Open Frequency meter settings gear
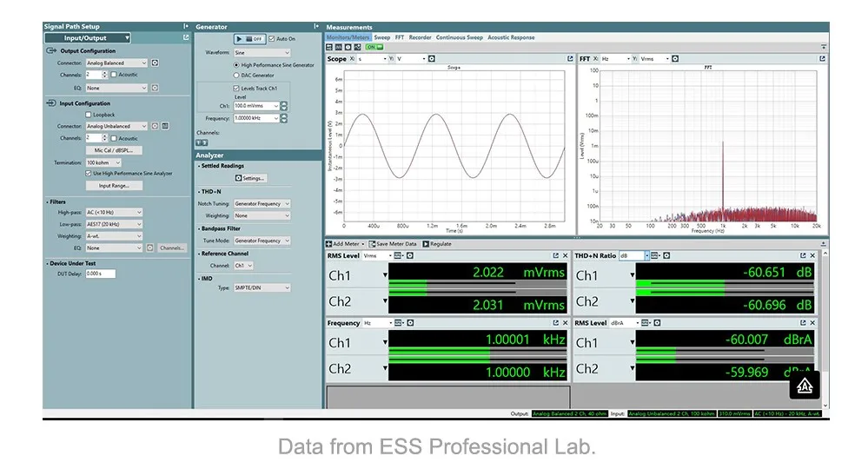 pos(410,323)
